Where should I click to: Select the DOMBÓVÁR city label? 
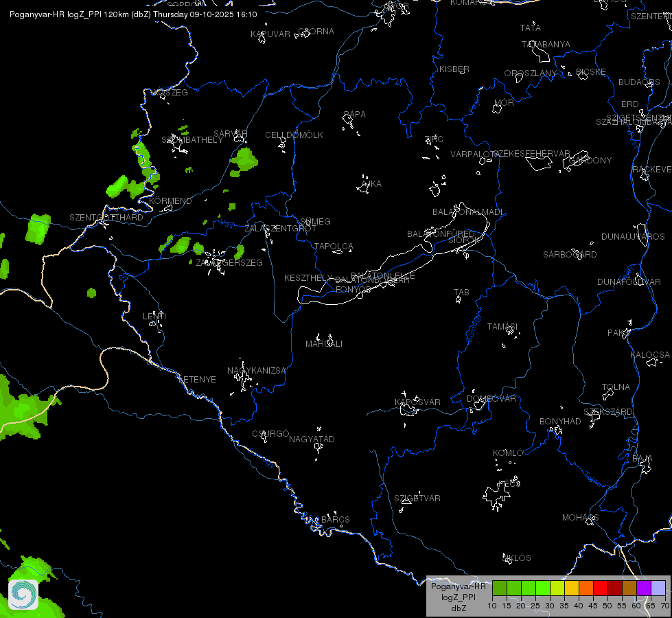pyautogui.click(x=491, y=399)
